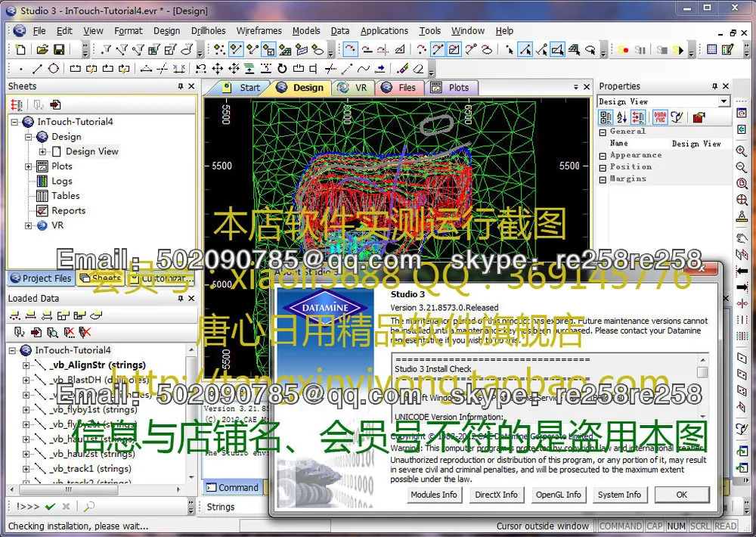The height and width of the screenshot is (537, 756).
Task: Click the About dialog text box scrollbar
Action: click(703, 387)
